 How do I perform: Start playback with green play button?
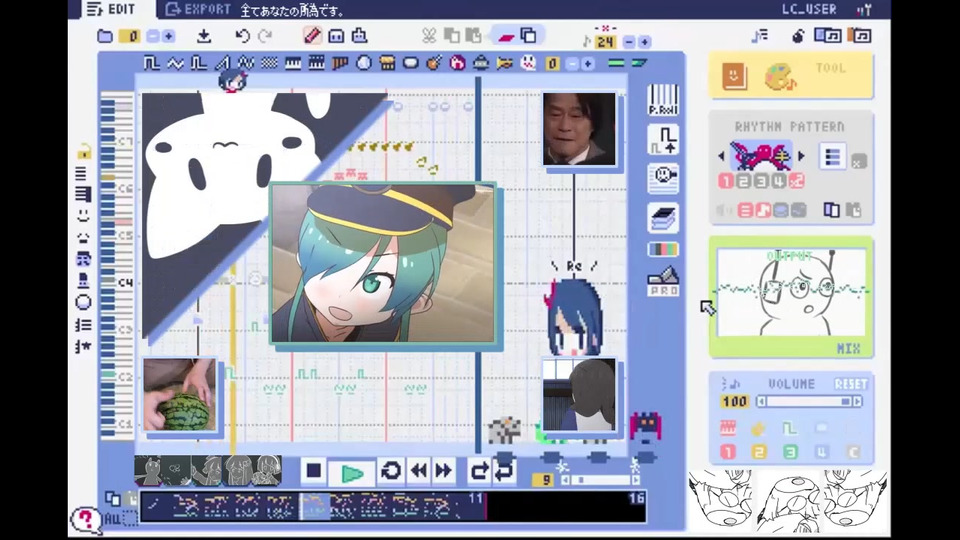[x=351, y=473]
